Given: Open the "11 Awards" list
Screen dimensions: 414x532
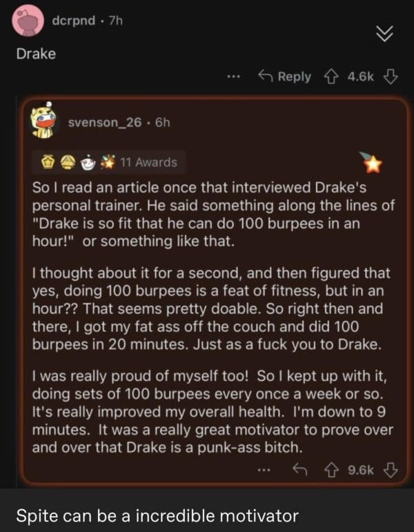Looking at the screenshot, I should coord(148,163).
